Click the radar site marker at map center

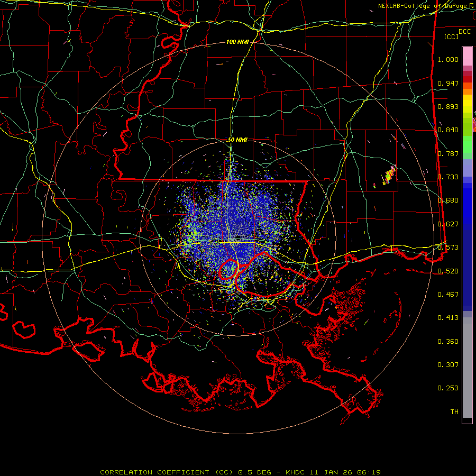(x=238, y=237)
